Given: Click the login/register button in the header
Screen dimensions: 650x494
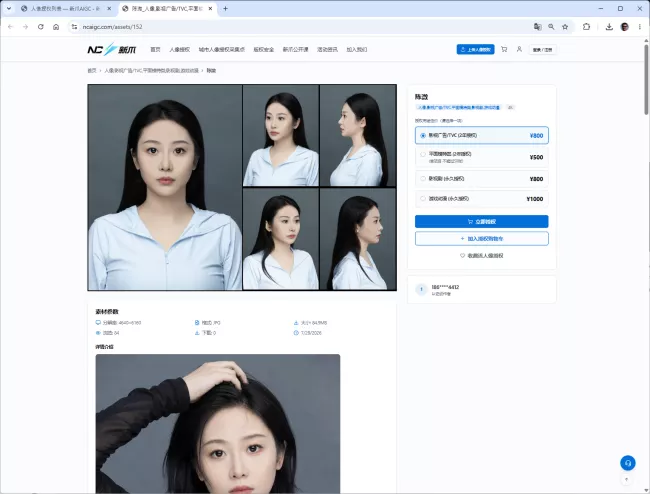Looking at the screenshot, I should tap(543, 49).
